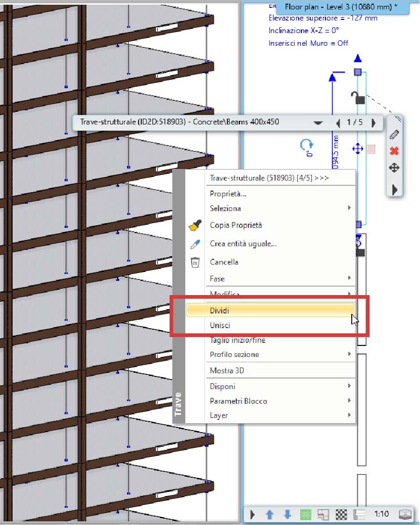420x525 pixels.
Task: Click the blue up arrow level icon
Action: click(270, 514)
